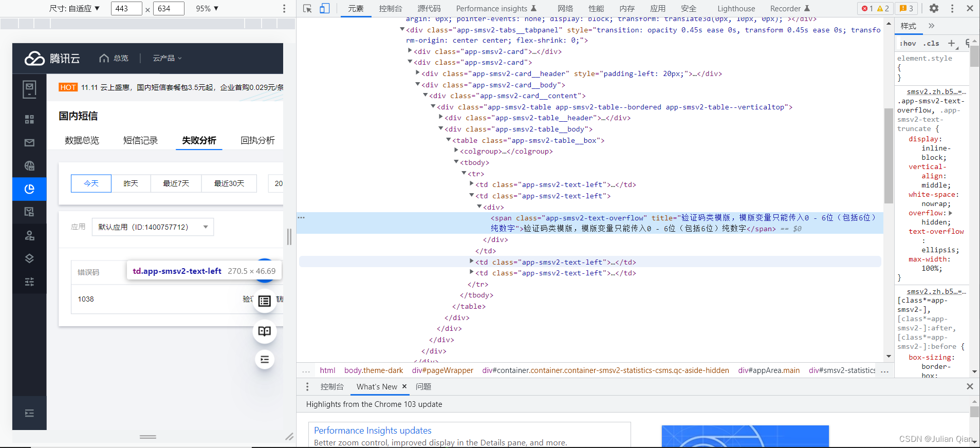
Task: Click error code 1038 cell
Action: point(86,299)
